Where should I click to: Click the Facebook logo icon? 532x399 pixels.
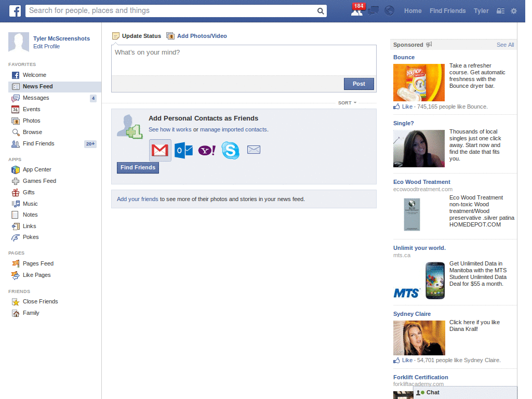coord(15,11)
